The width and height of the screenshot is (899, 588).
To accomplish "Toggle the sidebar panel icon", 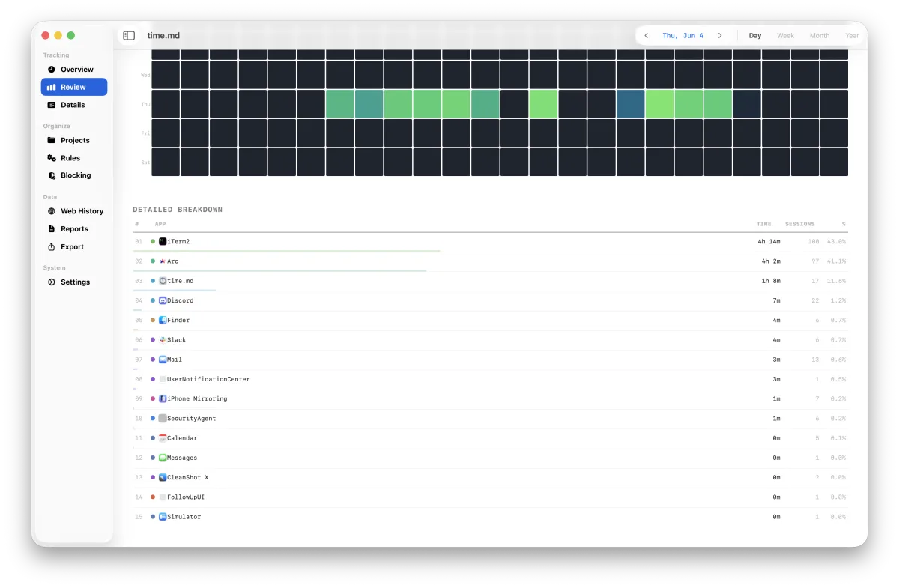I will 129,35.
